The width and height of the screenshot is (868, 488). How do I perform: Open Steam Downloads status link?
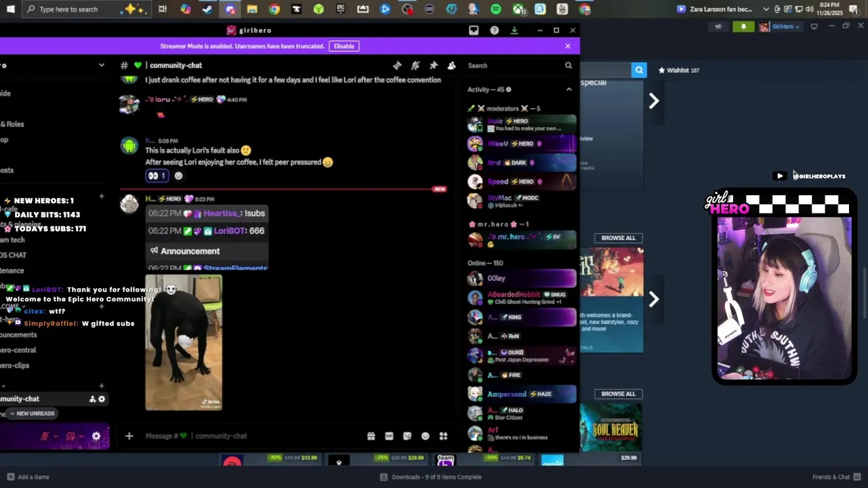point(431,477)
